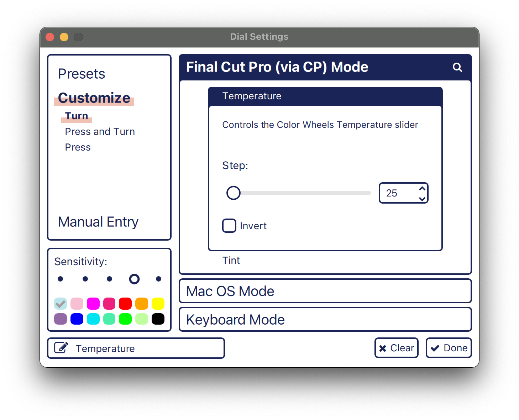Click the Step value field showing 25
This screenshot has width=519, height=420.
click(403, 193)
